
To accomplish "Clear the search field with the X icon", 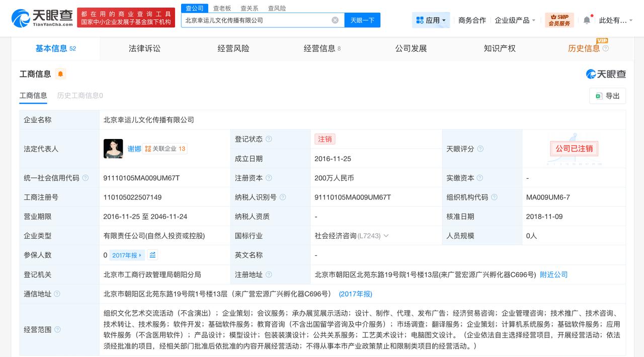I will tap(335, 20).
